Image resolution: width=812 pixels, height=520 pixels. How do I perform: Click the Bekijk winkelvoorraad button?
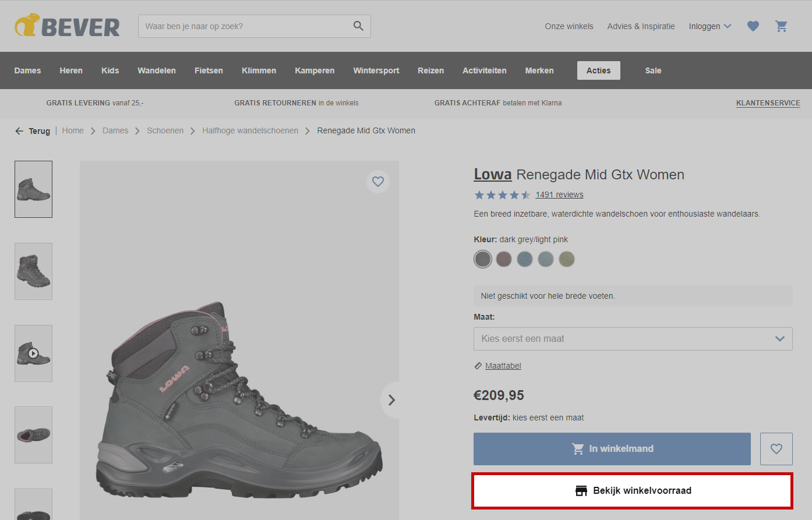(x=632, y=491)
